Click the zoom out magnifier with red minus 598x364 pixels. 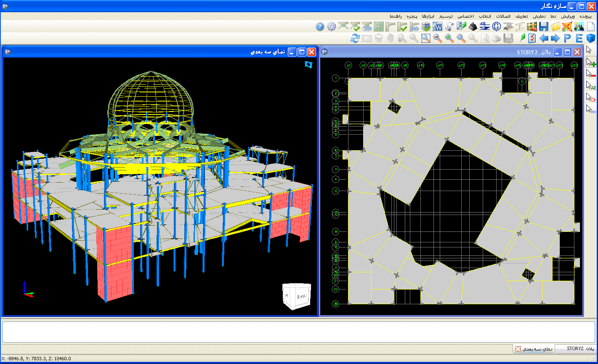coord(438,39)
